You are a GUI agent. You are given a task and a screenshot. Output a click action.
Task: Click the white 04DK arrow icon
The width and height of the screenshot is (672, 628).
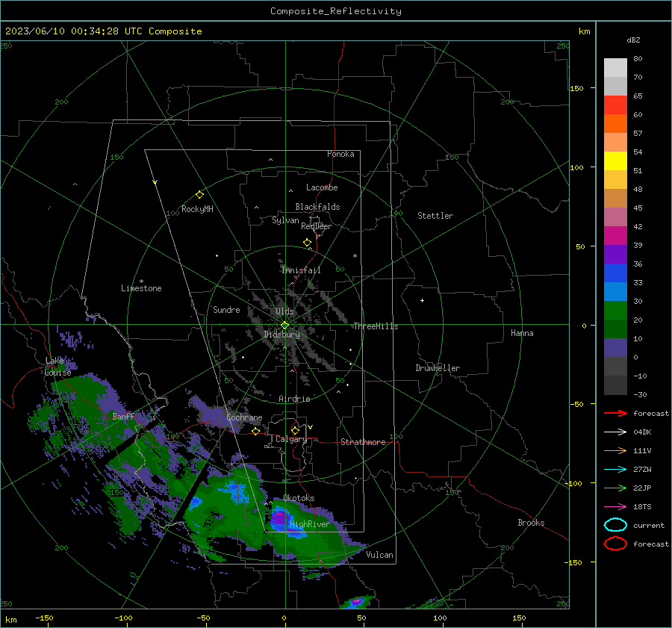615,432
